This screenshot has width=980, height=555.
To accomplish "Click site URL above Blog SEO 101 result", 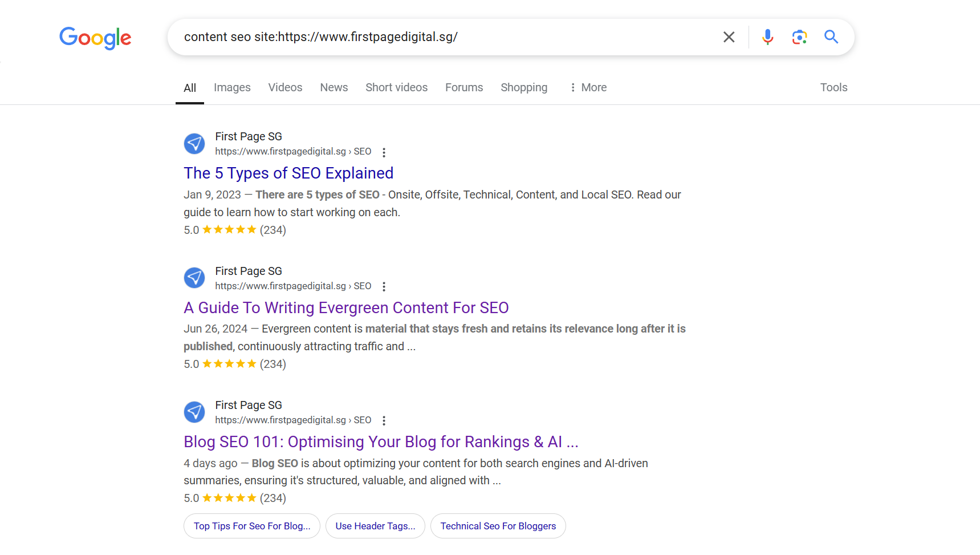I will point(293,420).
